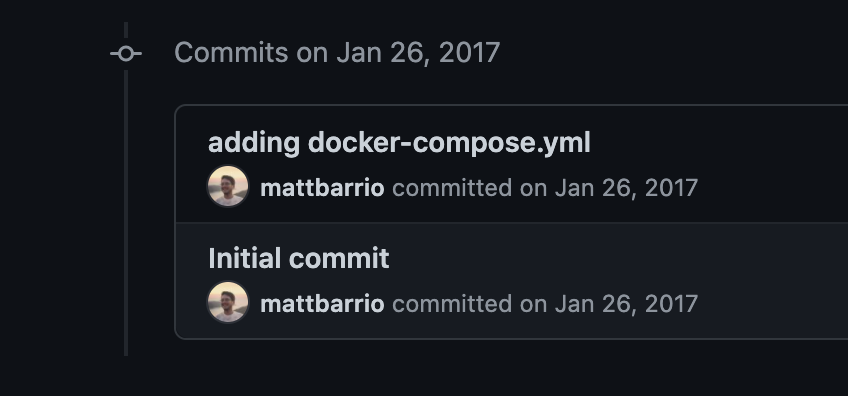Viewport: 848px width, 396px height.
Task: Click the divider between the two commit rows
Action: pos(512,222)
